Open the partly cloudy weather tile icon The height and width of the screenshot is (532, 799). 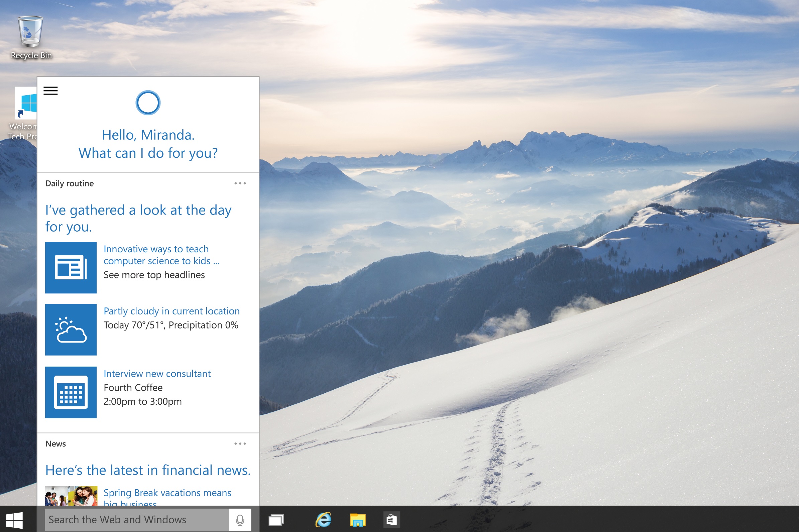coord(71,329)
